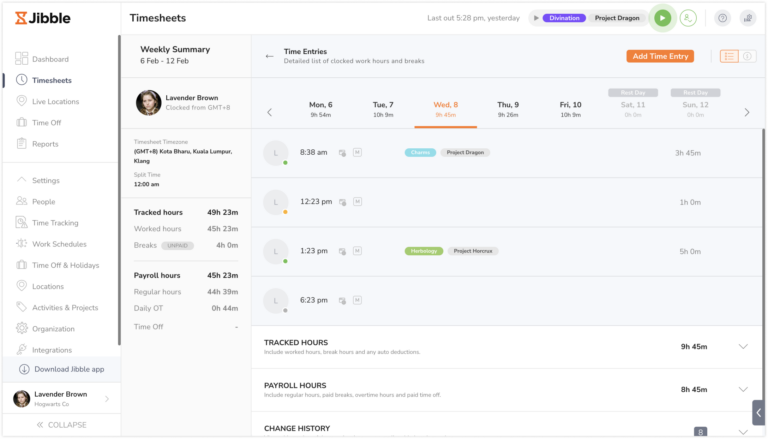Open Time Off & Holidays settings
Screen dimensions: 768x439
(x=58, y=265)
